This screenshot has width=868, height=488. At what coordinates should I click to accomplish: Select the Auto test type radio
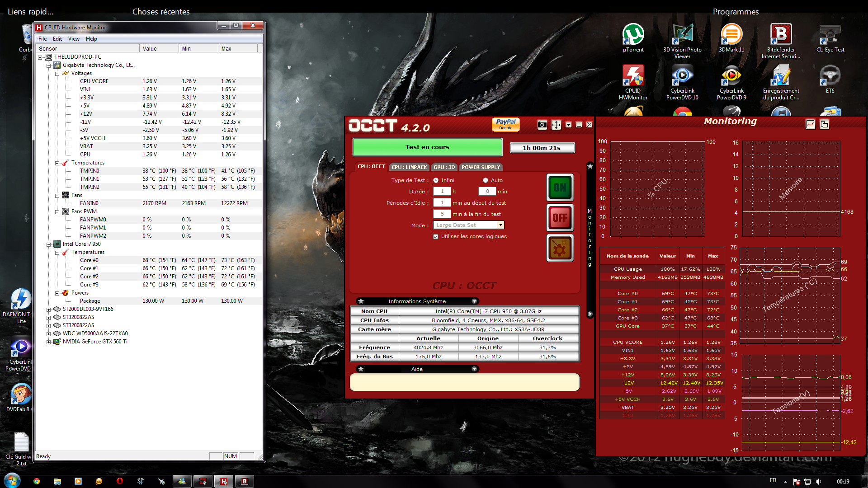click(x=485, y=180)
